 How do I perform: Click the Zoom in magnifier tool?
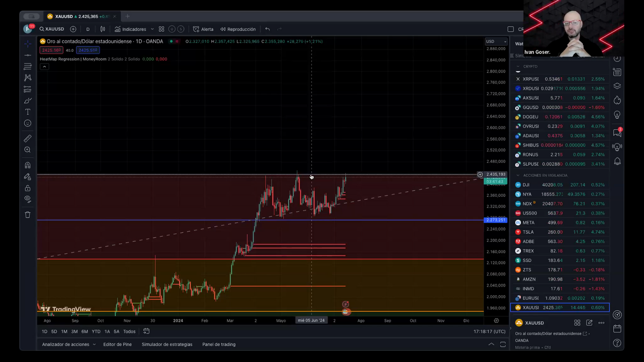[28, 150]
